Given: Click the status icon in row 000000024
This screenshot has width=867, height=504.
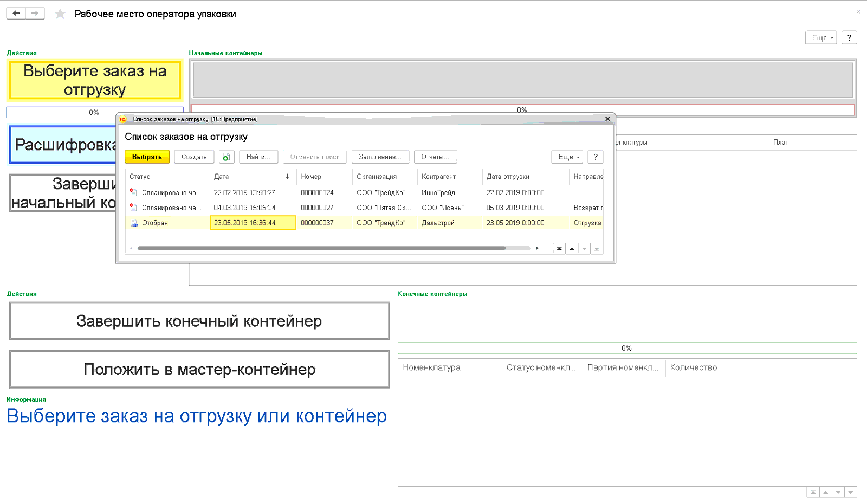Looking at the screenshot, I should click(133, 192).
